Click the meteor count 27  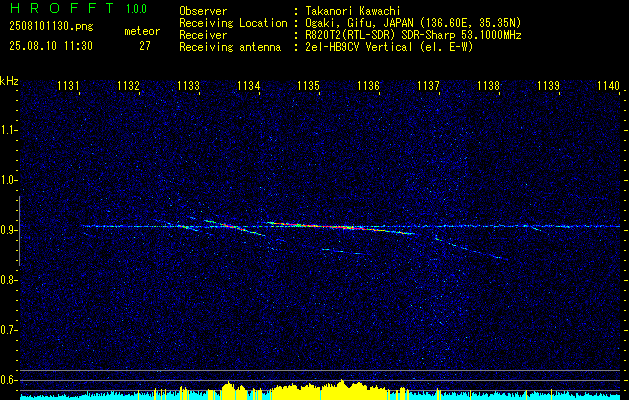pos(145,46)
